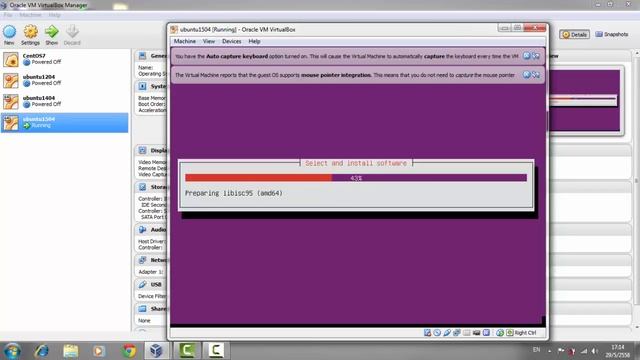Click the USB devices status icon
The height and width of the screenshot is (360, 640).
(447, 333)
